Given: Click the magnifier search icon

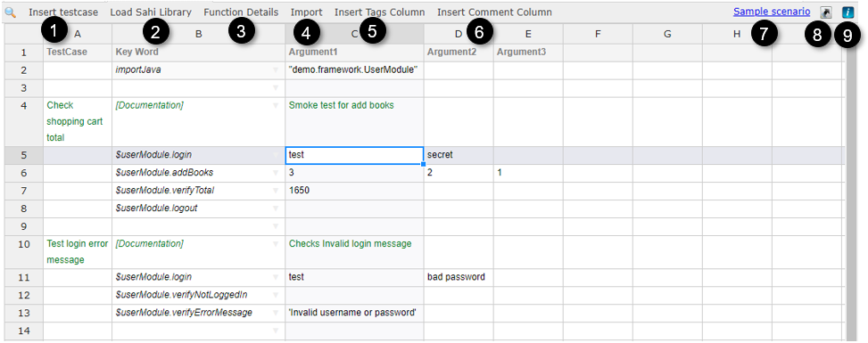Looking at the screenshot, I should (10, 12).
